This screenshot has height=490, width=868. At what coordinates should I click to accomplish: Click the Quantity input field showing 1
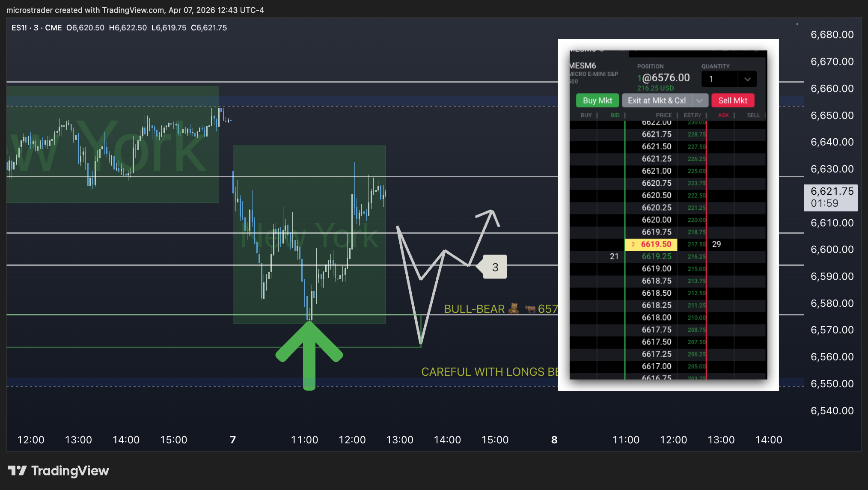click(720, 79)
